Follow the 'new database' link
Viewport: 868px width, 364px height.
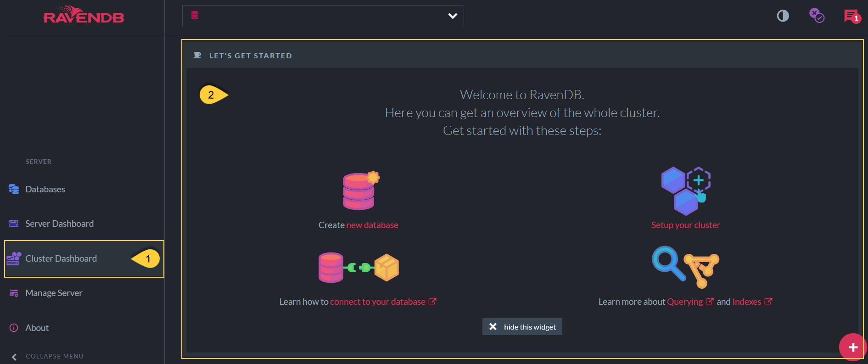click(x=372, y=225)
